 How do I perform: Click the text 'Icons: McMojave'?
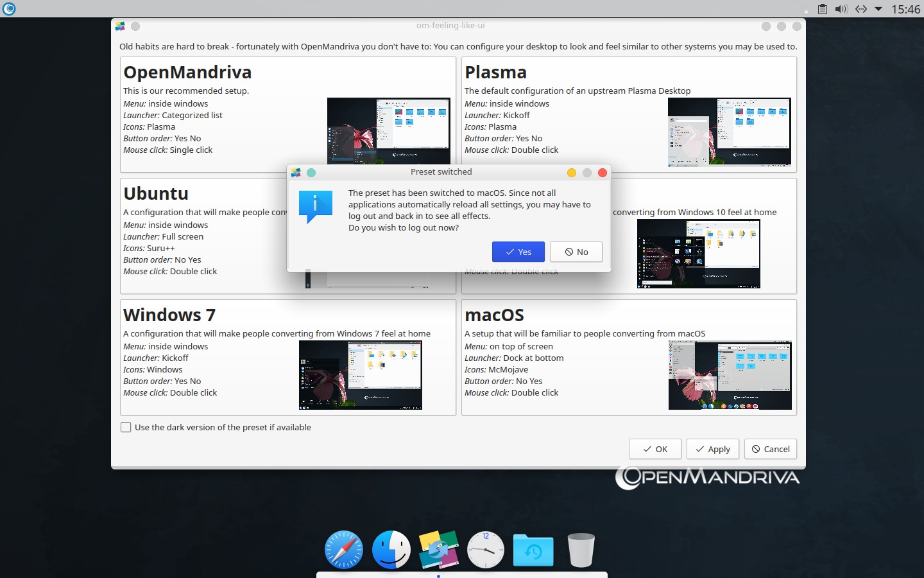pos(497,369)
